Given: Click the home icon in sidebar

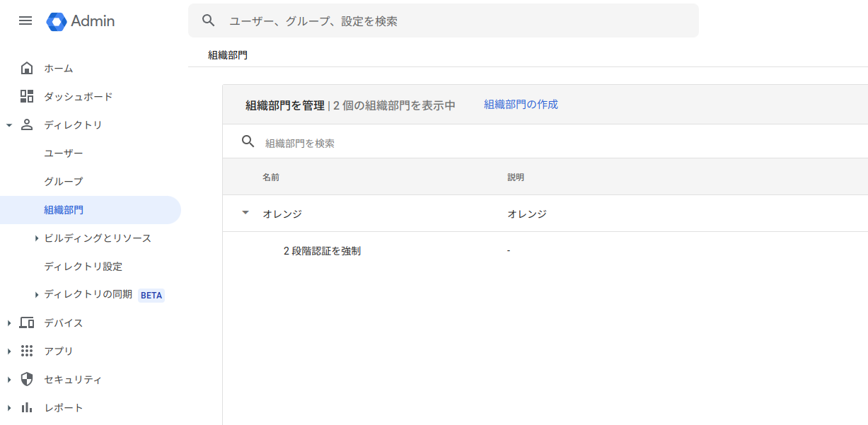Looking at the screenshot, I should tap(27, 69).
